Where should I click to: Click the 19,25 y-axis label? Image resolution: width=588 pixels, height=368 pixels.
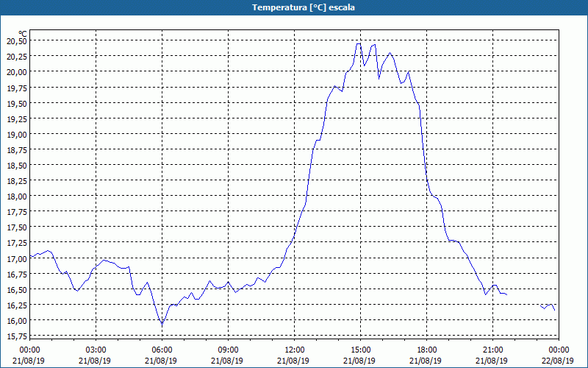17,118
